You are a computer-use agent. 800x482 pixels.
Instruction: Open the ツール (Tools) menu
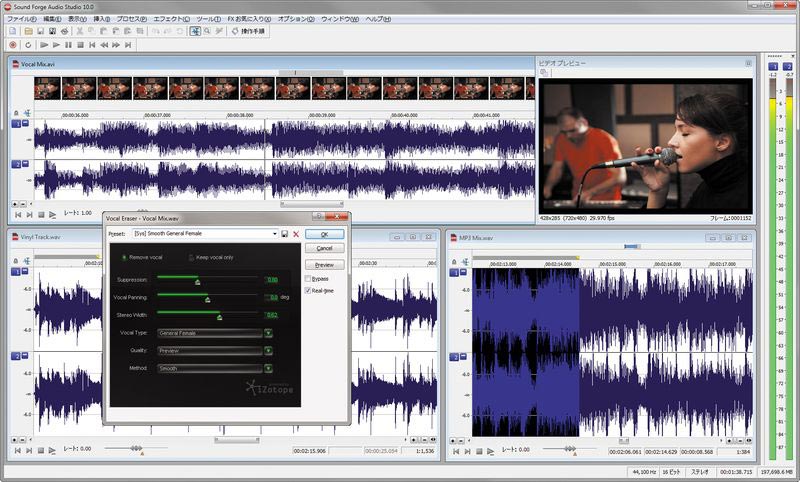[208, 19]
